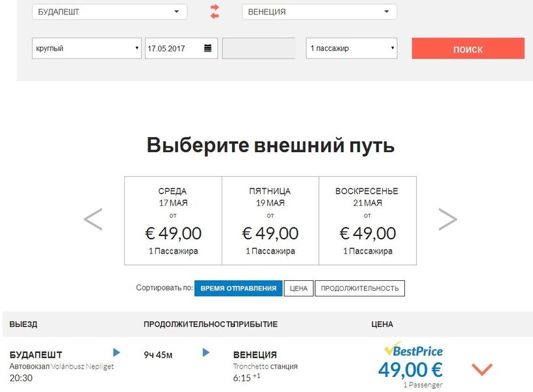Expand trip details with orange chevron
The height and width of the screenshot is (392, 533).
coord(482,369)
